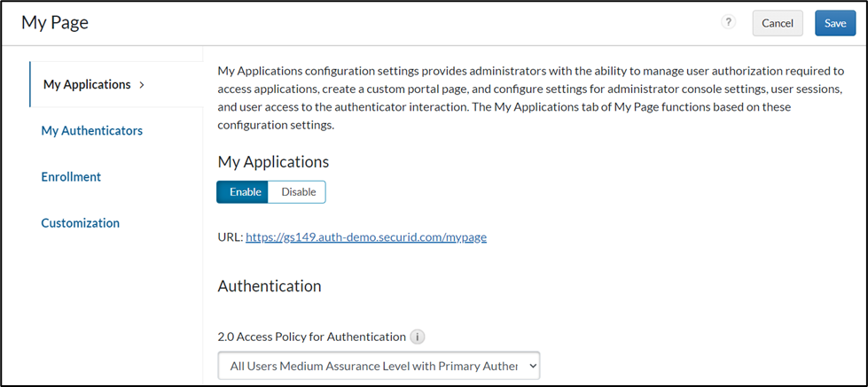This screenshot has width=868, height=387.
Task: Click the dropdown arrow on the policy selector
Action: point(532,365)
